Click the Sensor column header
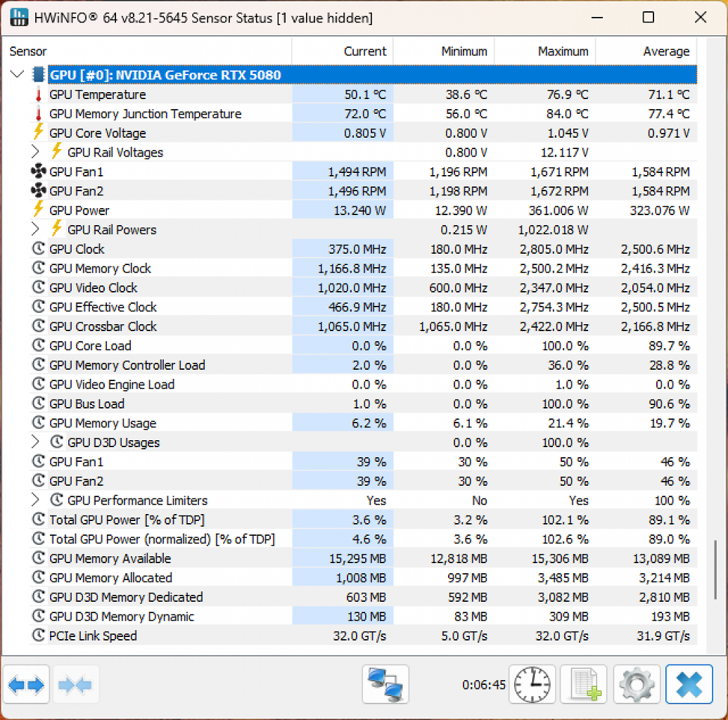Screen dimensions: 728x720 click(147, 51)
